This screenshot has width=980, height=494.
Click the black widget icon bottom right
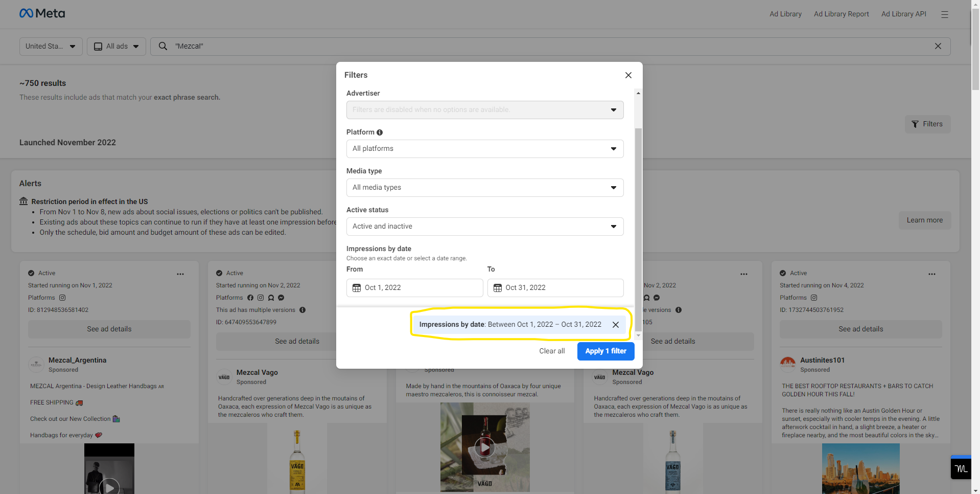click(961, 468)
